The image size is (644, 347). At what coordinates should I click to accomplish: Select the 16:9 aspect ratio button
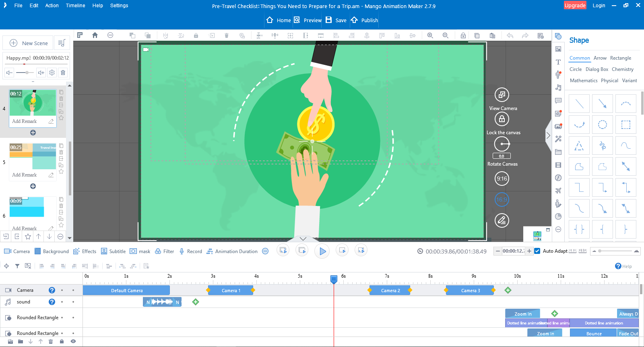502,199
